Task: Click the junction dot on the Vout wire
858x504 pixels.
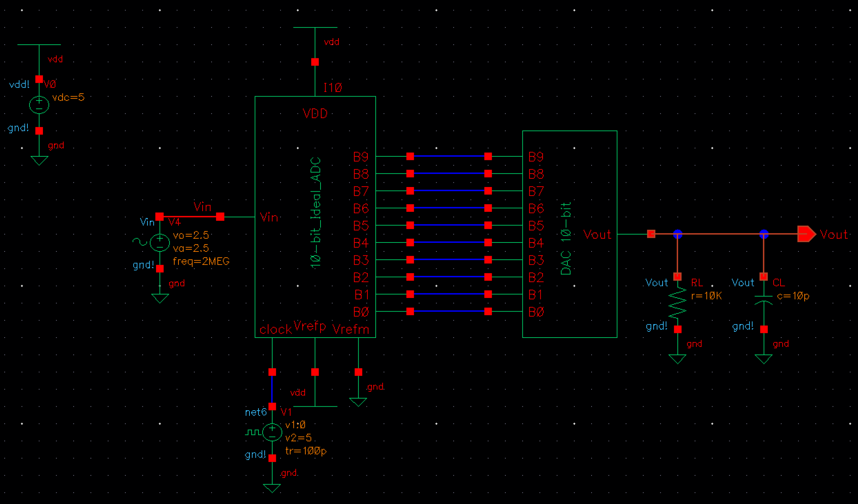Action: coord(678,235)
